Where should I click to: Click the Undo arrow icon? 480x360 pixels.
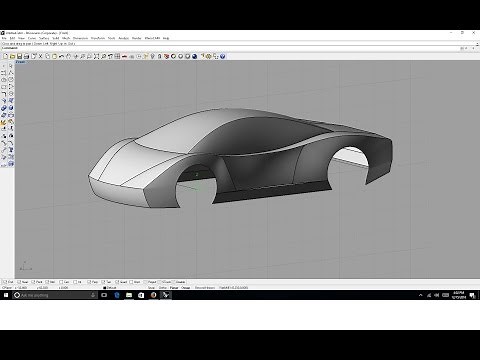click(62, 56)
